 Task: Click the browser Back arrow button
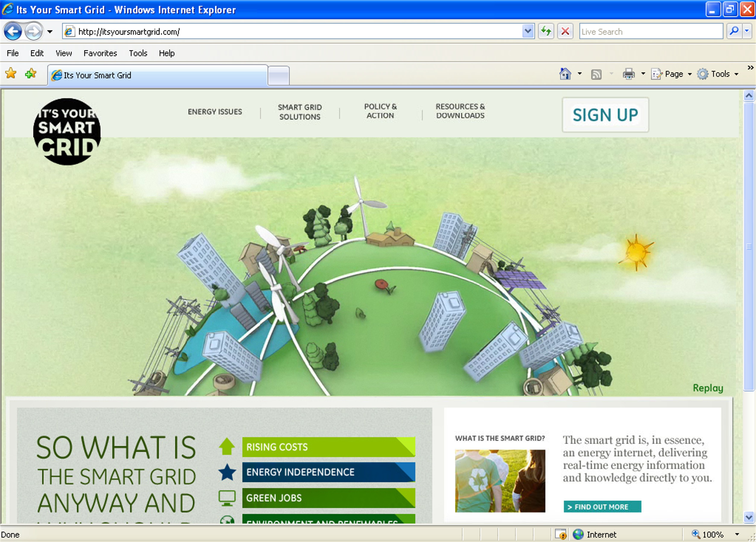tap(13, 32)
